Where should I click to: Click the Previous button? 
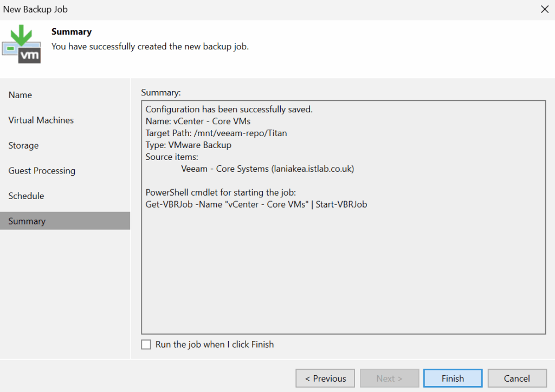325,378
